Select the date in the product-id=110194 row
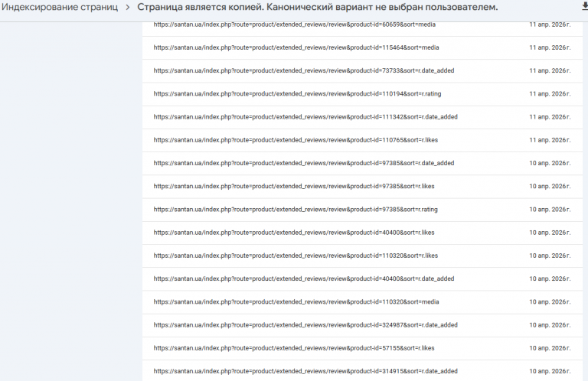Screen dimensions: 588x381 pyautogui.click(x=550, y=94)
